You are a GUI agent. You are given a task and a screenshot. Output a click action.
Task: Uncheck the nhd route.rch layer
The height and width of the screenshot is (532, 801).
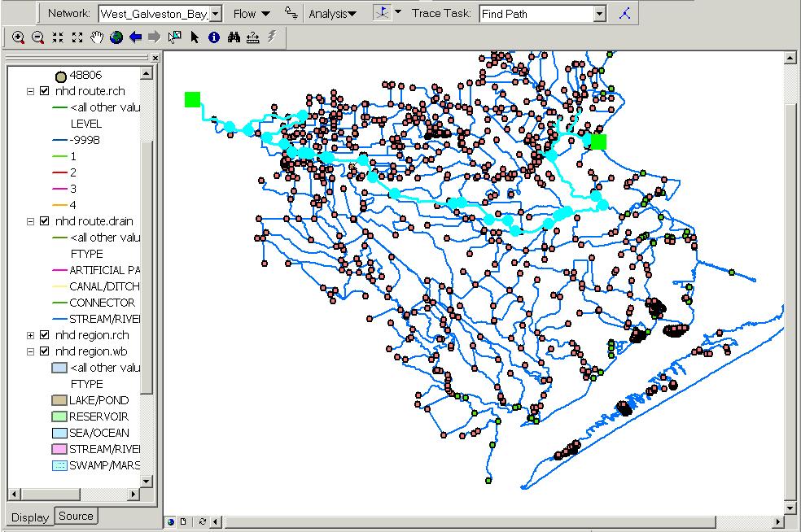pos(45,91)
